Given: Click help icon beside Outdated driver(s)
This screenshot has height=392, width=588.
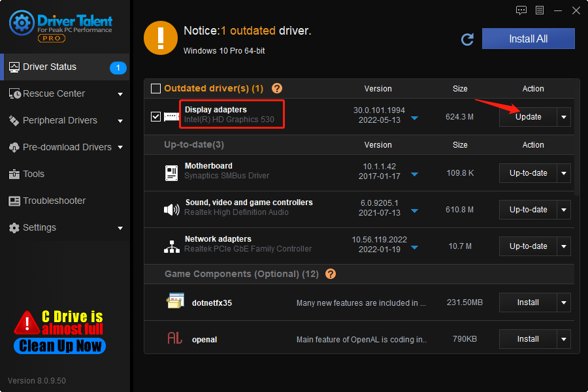Looking at the screenshot, I should [x=277, y=88].
